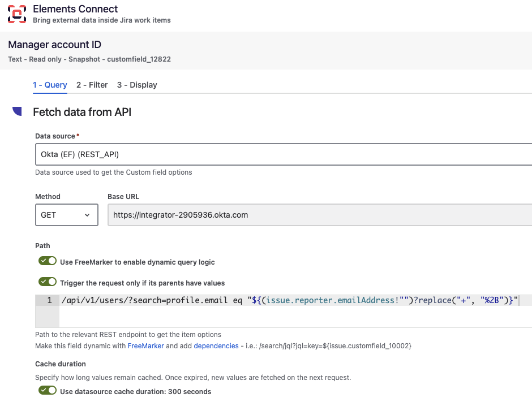Follow the FreeMarker documentation link

145,346
